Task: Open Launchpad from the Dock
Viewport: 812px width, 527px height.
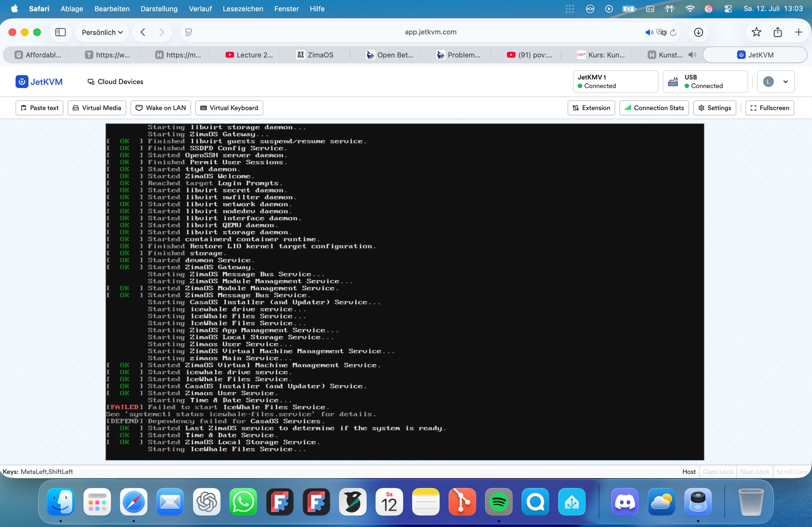Action: coord(97,502)
